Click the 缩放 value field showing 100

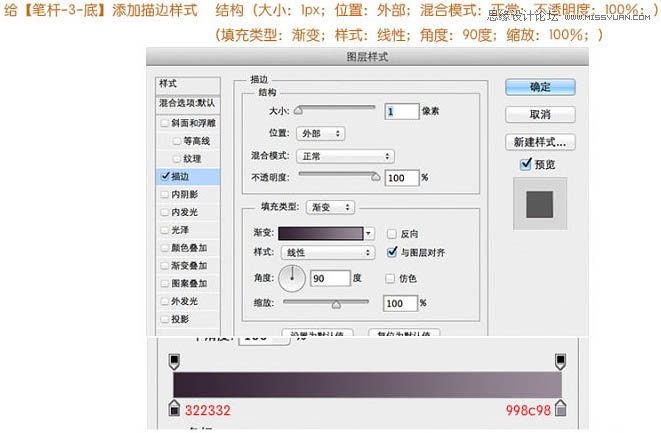[400, 304]
